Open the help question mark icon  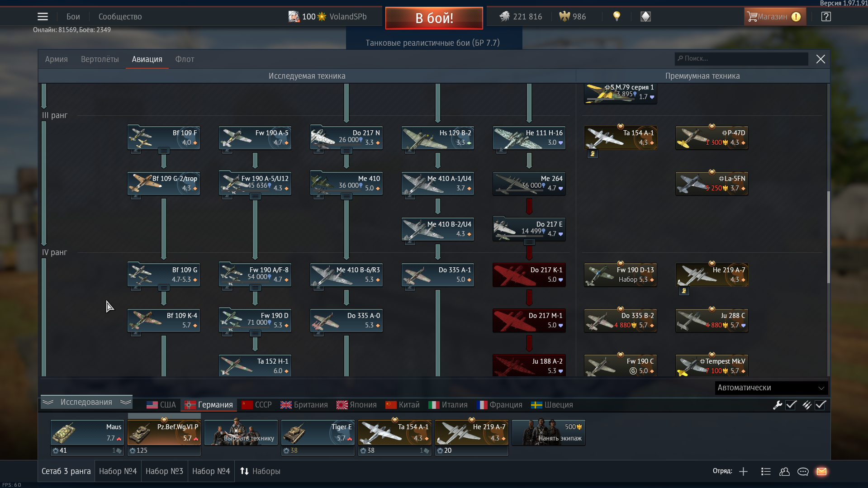[x=826, y=17]
